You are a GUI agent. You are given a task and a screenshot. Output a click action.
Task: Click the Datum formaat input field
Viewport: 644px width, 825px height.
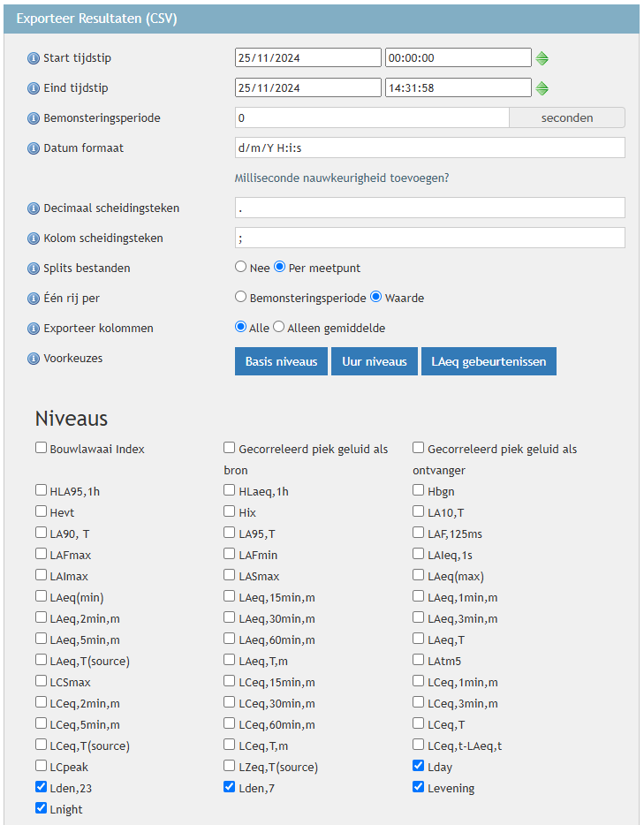click(x=429, y=148)
